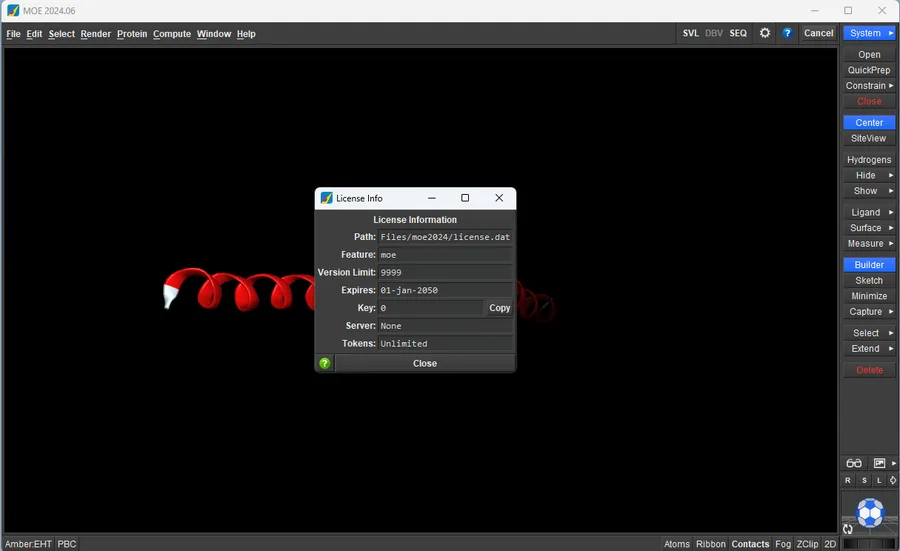
Task: Open the Sketch tool
Action: click(869, 280)
